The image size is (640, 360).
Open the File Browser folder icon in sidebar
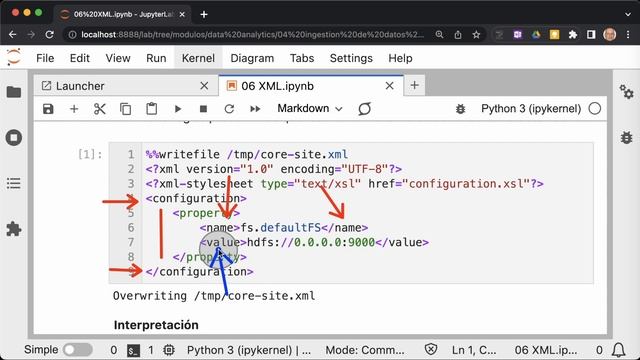point(14,92)
